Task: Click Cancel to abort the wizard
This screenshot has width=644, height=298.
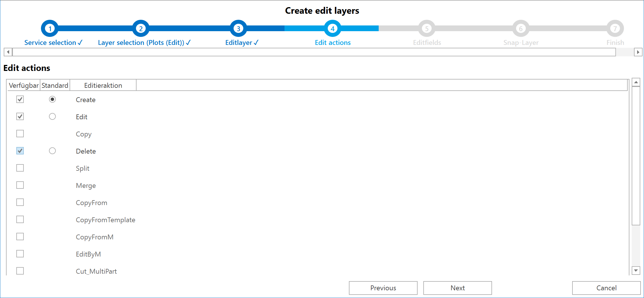Action: tap(606, 288)
